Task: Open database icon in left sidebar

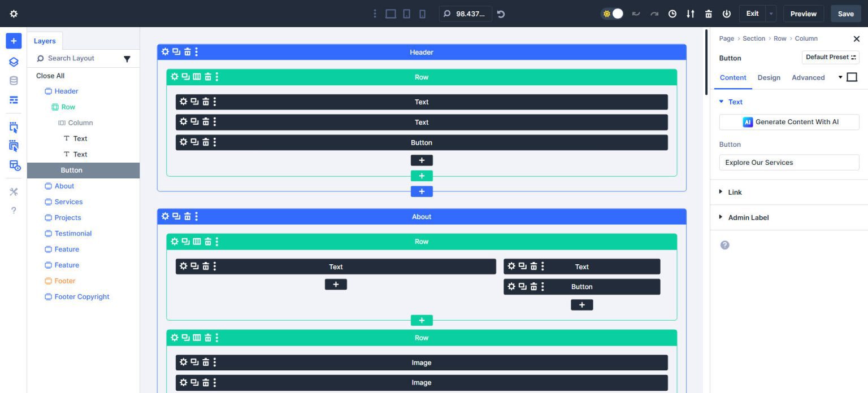Action: (14, 81)
